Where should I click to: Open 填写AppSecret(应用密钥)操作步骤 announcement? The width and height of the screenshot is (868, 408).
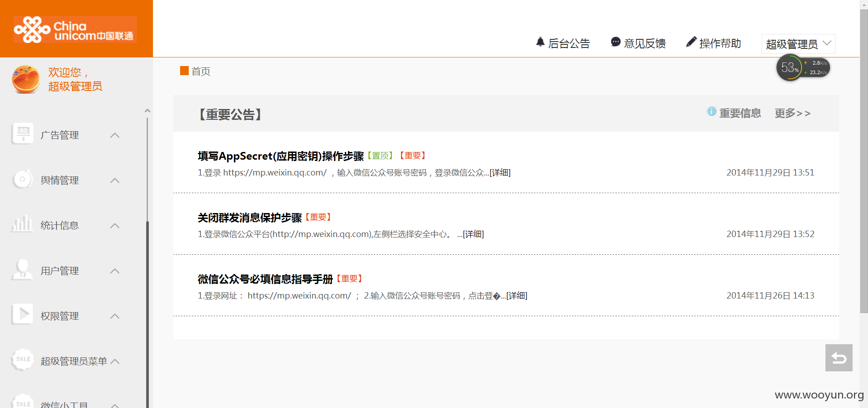pos(281,156)
